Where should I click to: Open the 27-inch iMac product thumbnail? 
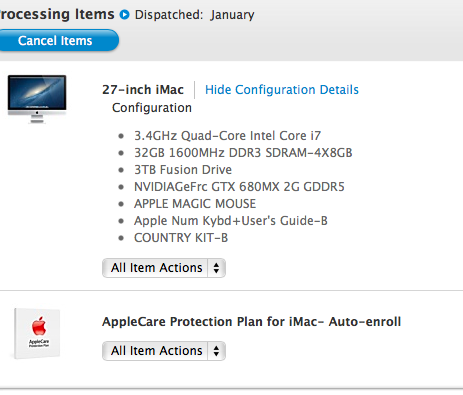coord(37,99)
